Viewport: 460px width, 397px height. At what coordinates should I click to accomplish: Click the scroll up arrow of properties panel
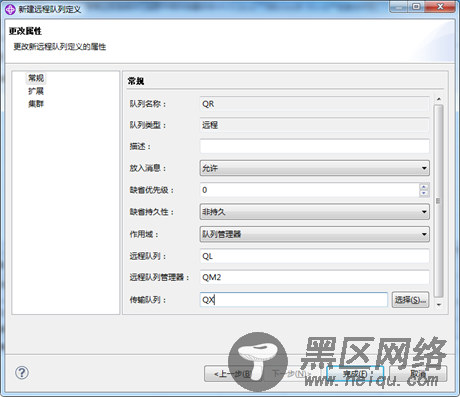(439, 99)
